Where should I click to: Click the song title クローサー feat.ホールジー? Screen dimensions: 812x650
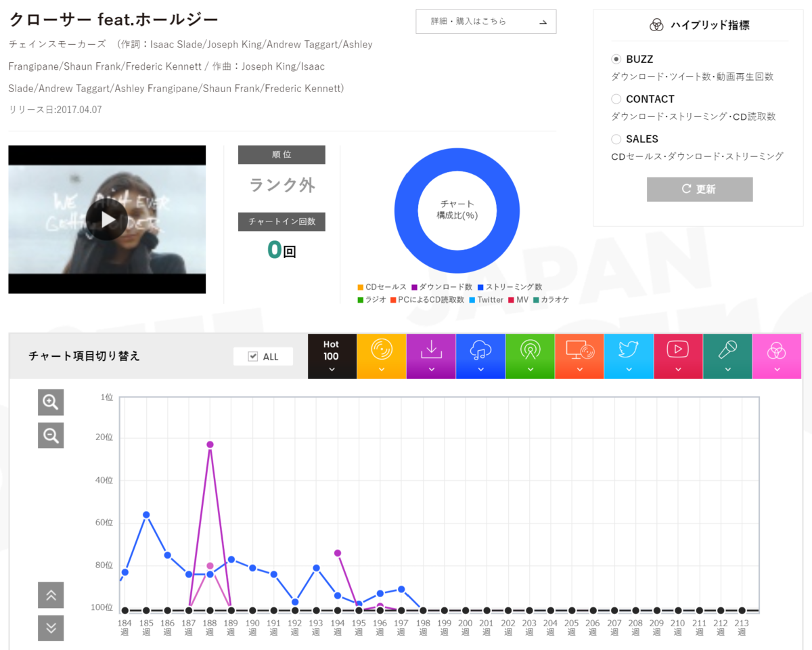pos(114,19)
